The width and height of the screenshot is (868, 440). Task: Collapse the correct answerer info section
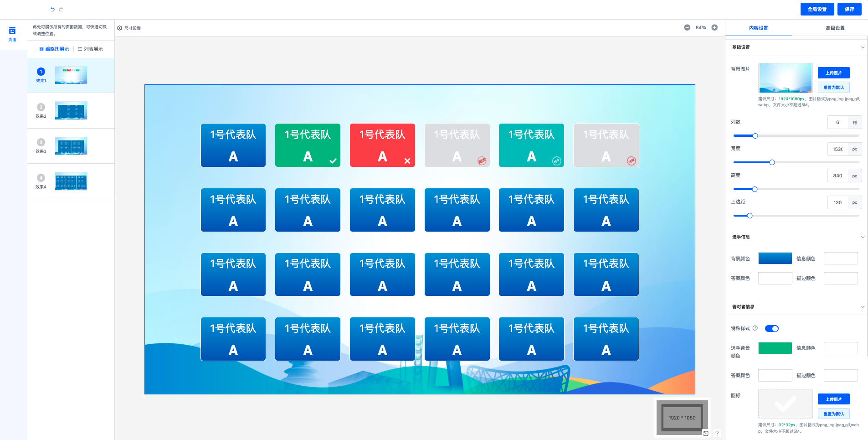pos(862,307)
